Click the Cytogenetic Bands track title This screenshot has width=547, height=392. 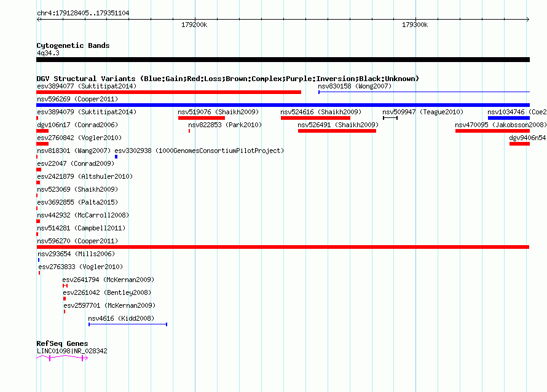(73, 45)
